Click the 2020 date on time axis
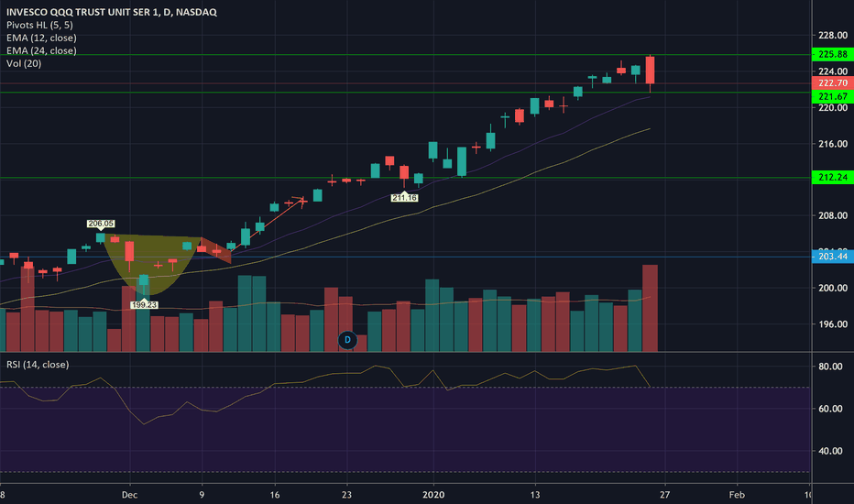 coord(433,495)
